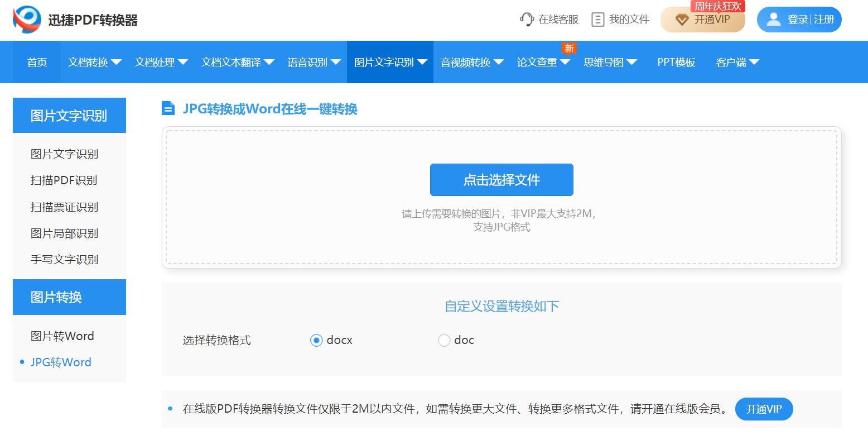The height and width of the screenshot is (435, 868).
Task: Select the docx output format radio
Action: 317,340
